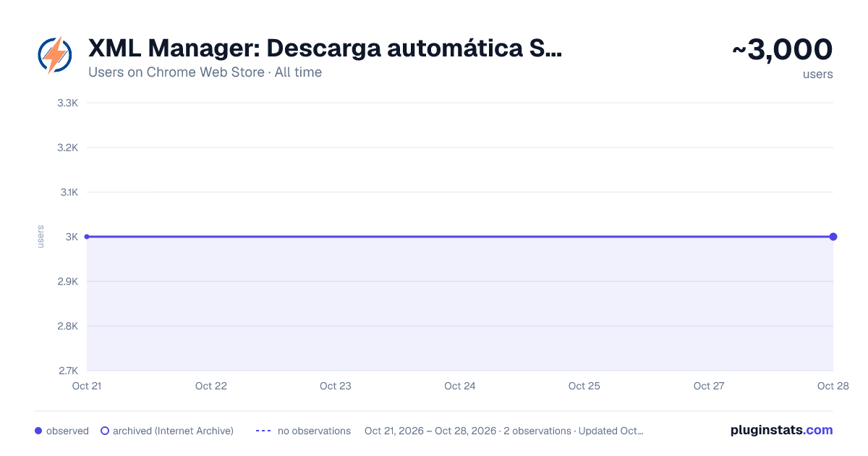Click 'archived (Internet Archive)' legend label

point(173,431)
